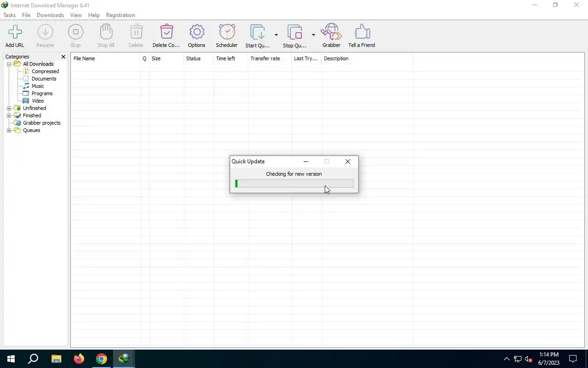Open the Help menu
The image size is (588, 368).
click(x=94, y=15)
